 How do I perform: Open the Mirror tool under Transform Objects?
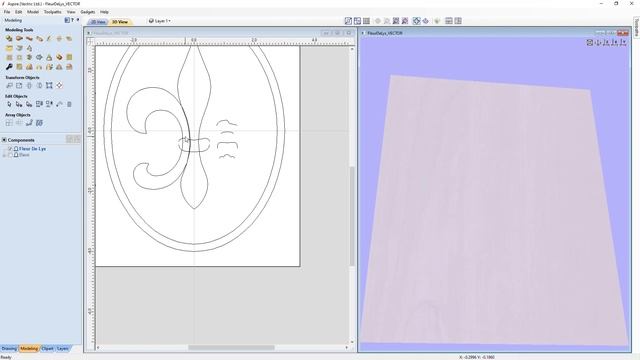coord(39,86)
